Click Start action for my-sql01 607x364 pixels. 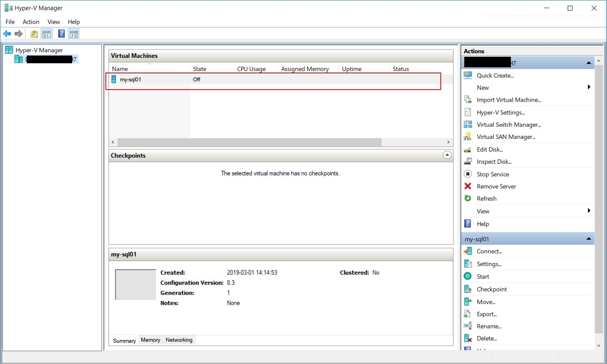pyautogui.click(x=483, y=276)
